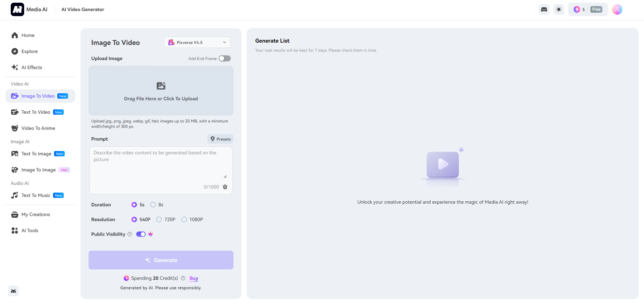Click the cat icon at sidebar bottom

point(13,291)
